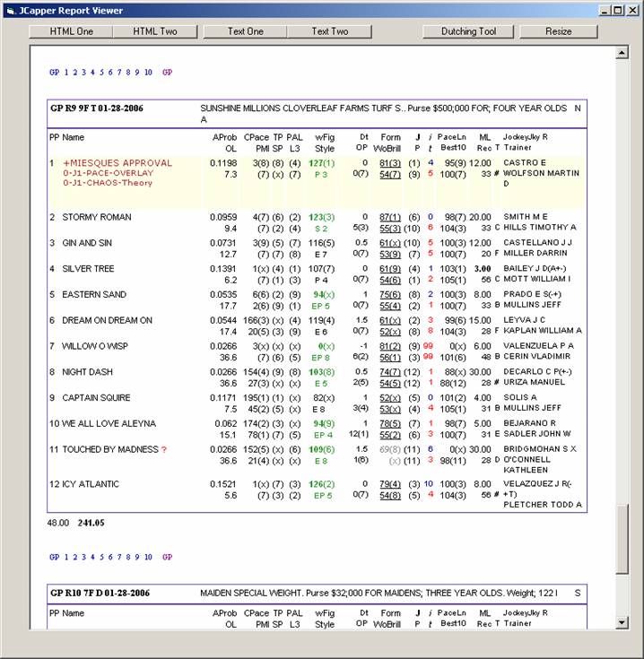Click GIN AND SIN WoBrill link 53(9)

[390, 255]
